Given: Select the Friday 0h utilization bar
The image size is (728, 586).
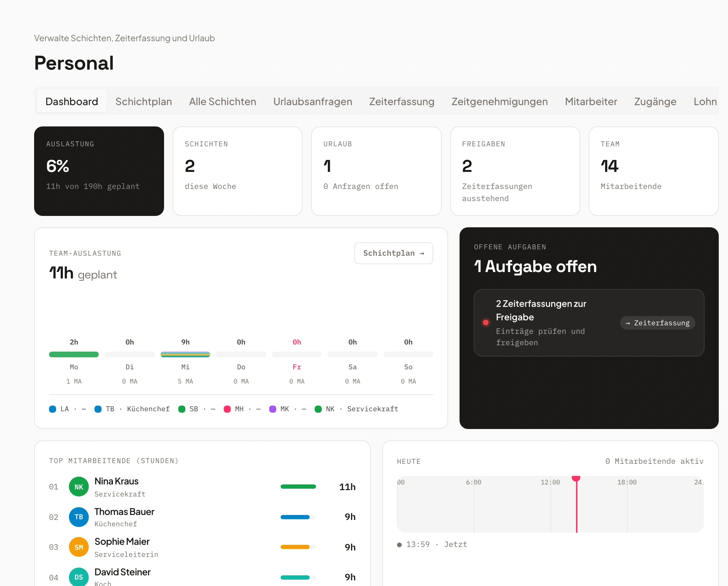Looking at the screenshot, I should point(297,354).
